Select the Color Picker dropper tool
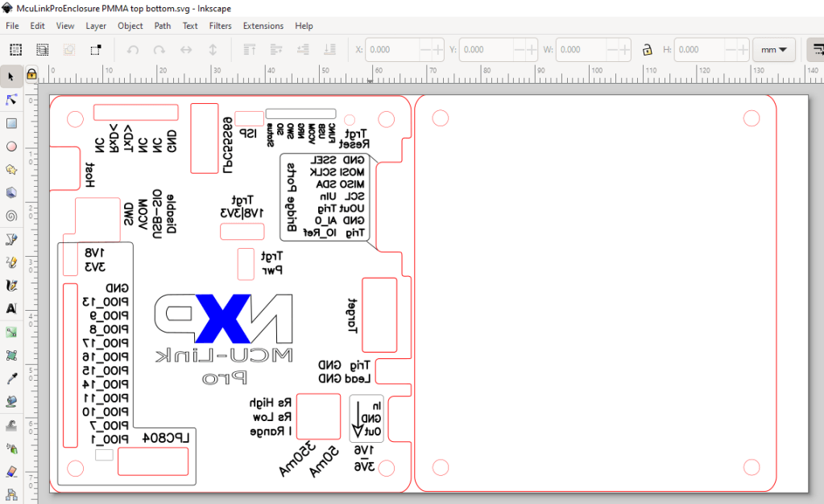 (11, 378)
